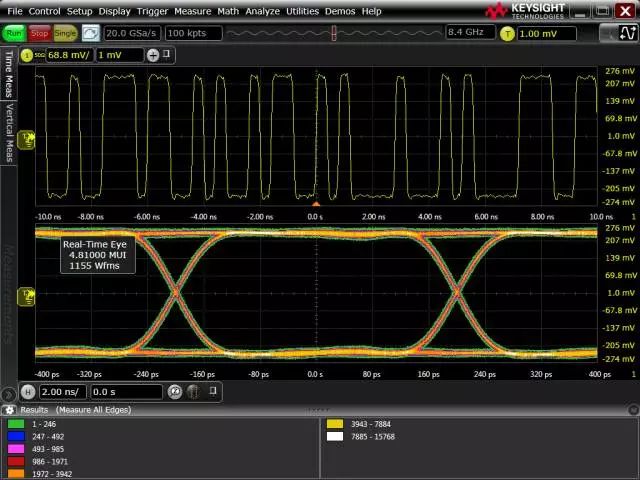Image resolution: width=640 pixels, height=480 pixels.
Task: Click the add channel plus button
Action: coord(153,54)
